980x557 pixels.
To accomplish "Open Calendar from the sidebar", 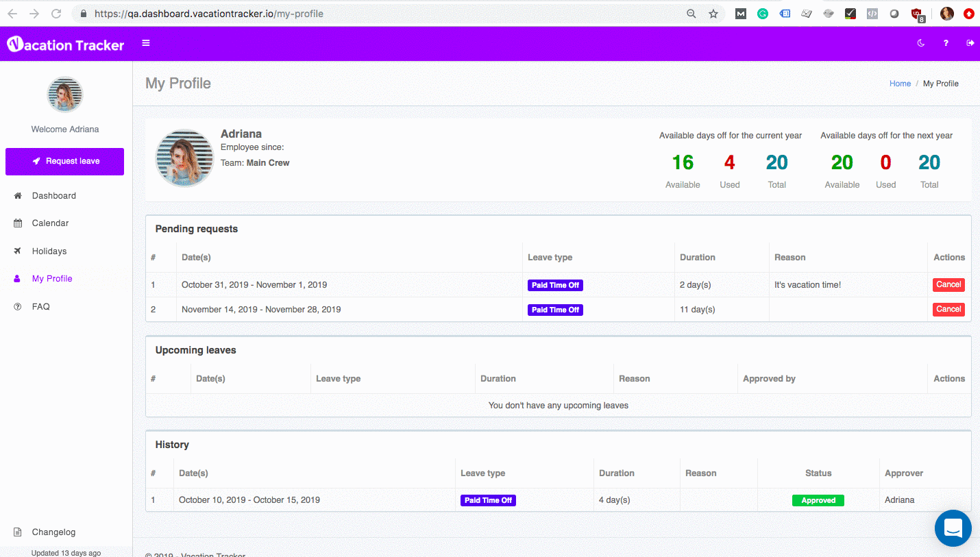I will (x=51, y=223).
